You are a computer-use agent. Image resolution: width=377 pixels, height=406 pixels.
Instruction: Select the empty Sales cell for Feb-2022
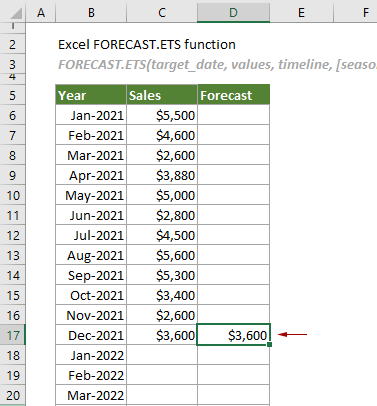pyautogui.click(x=162, y=375)
